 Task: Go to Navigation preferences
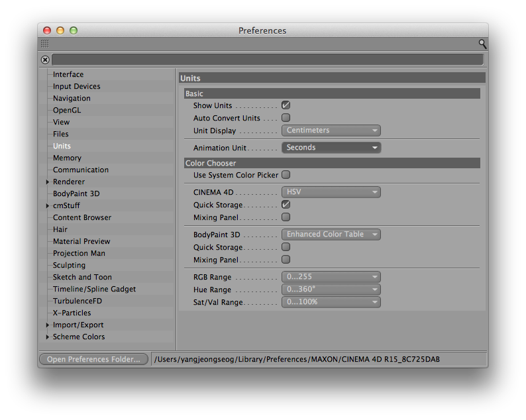[x=72, y=98]
